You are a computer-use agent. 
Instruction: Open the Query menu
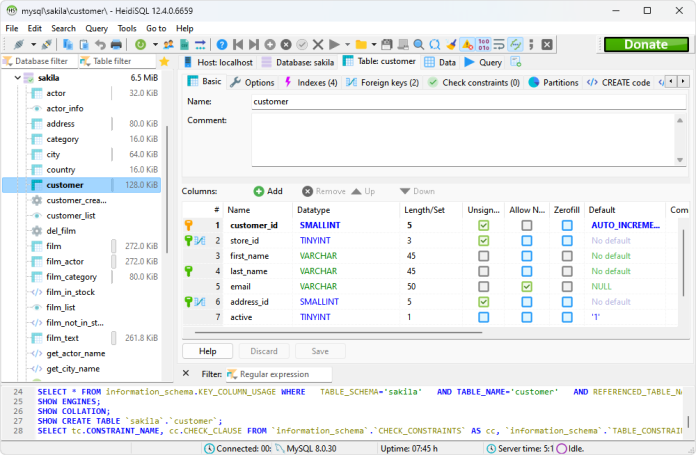(x=96, y=29)
